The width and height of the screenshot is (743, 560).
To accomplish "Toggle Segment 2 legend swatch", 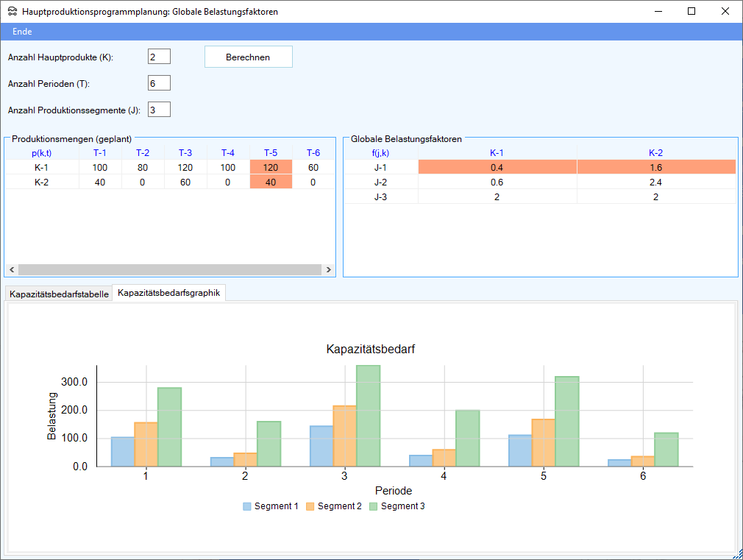I will [310, 506].
